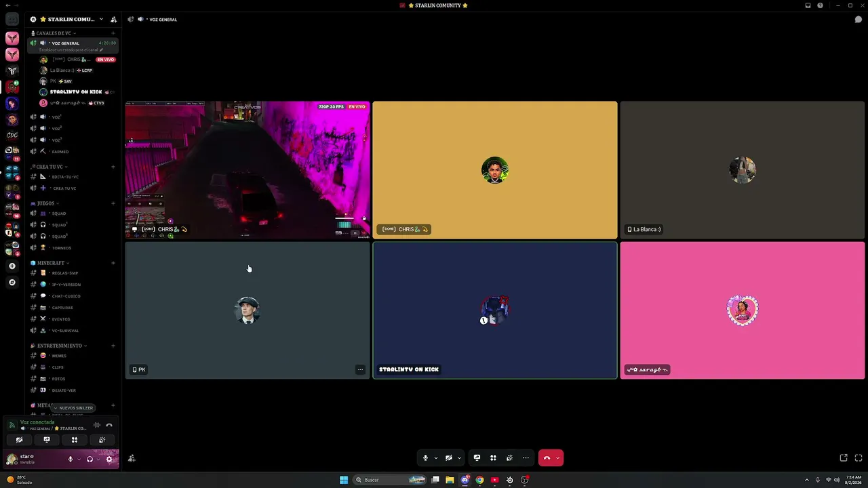Open dropdown arrow next to disconnect button

coord(558,458)
